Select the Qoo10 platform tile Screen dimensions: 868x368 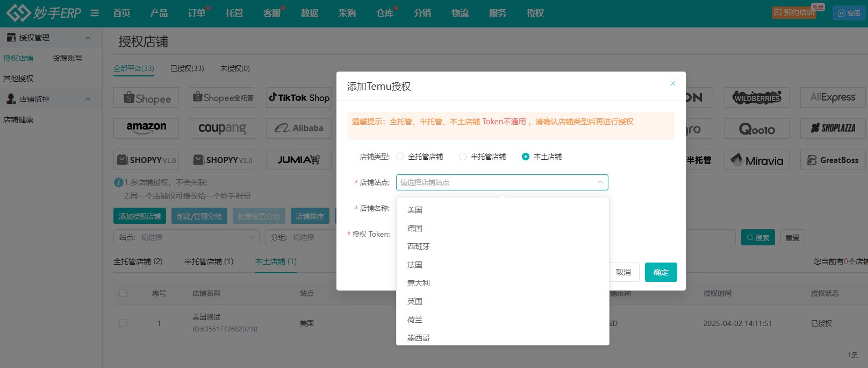click(x=757, y=129)
